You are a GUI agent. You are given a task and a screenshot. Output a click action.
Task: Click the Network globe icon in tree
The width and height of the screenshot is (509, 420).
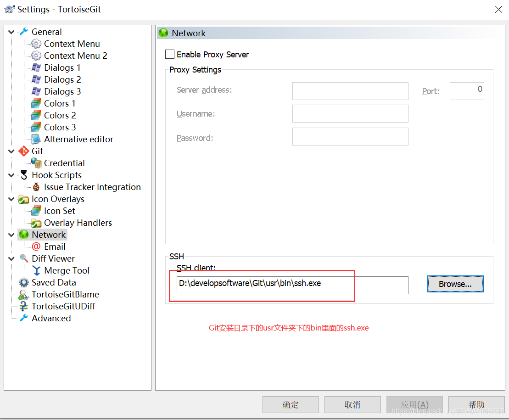click(24, 235)
